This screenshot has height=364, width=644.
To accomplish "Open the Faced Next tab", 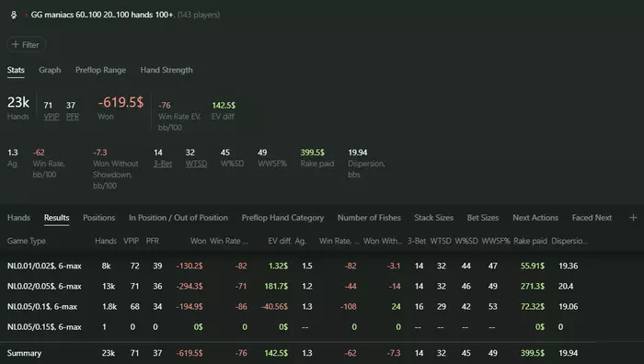I will [x=592, y=218].
